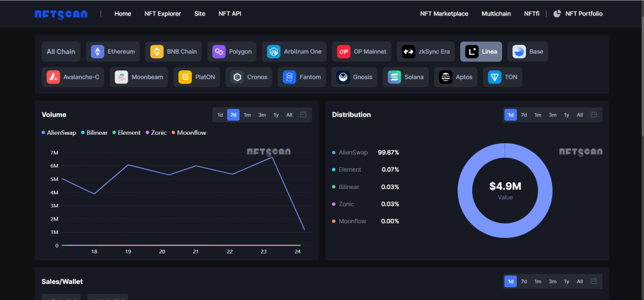Image resolution: width=644 pixels, height=300 pixels.
Task: Open the Volume chart calendar picker
Action: tap(303, 115)
